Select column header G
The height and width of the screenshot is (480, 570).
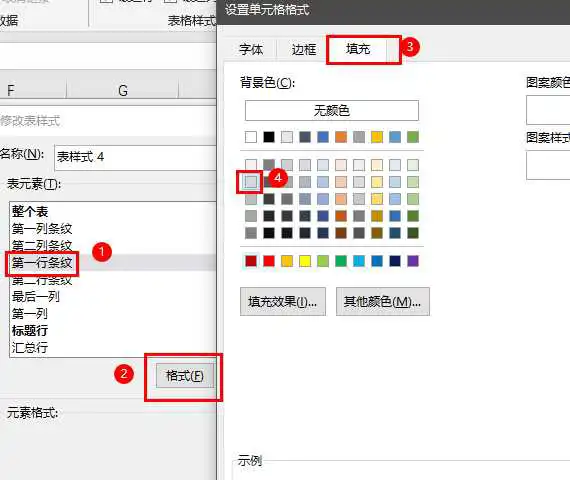pos(123,90)
